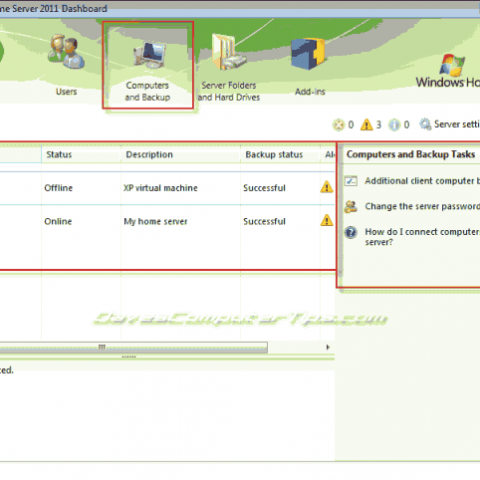Click the critical alerts icon showing 0

(x=338, y=125)
